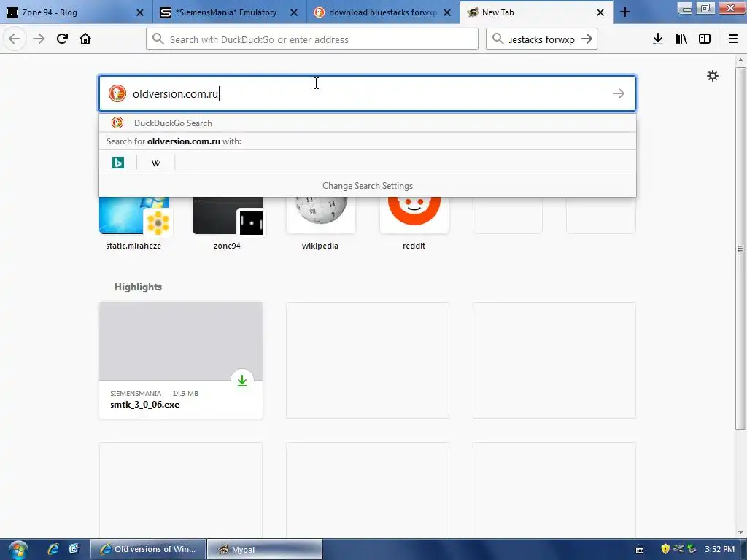Click in the oldversion.com.ru search field

click(368, 93)
